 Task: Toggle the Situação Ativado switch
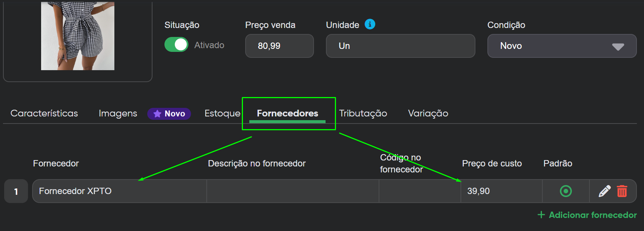click(176, 45)
